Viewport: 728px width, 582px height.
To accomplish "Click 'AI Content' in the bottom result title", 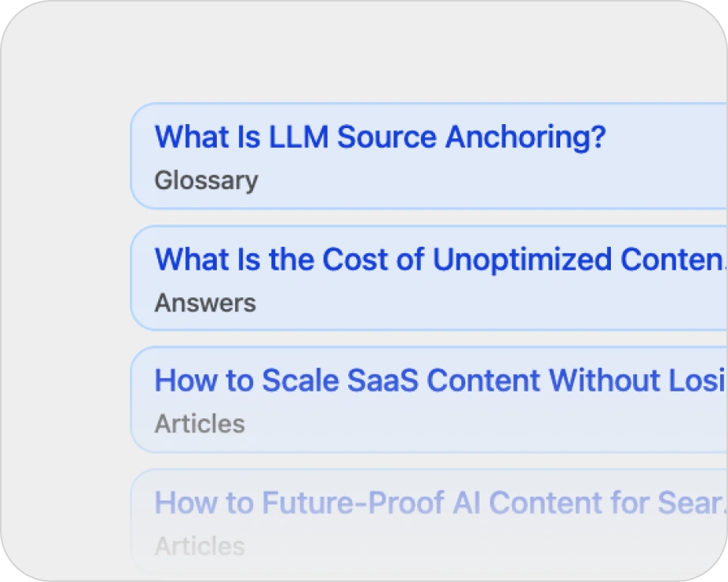I will (529, 502).
